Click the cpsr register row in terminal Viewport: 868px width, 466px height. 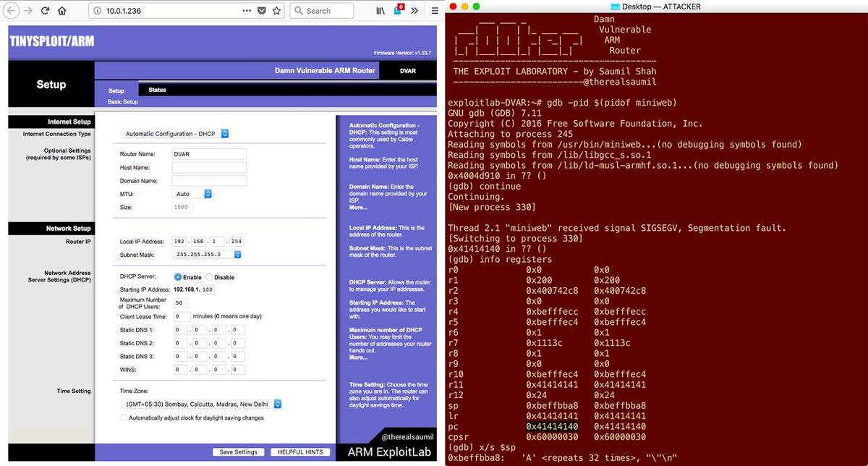(x=547, y=437)
